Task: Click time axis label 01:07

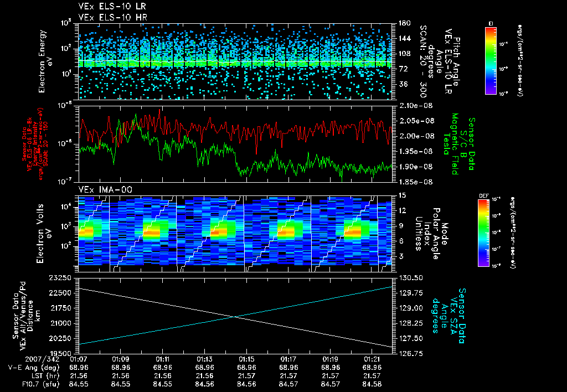Action: 79,359
